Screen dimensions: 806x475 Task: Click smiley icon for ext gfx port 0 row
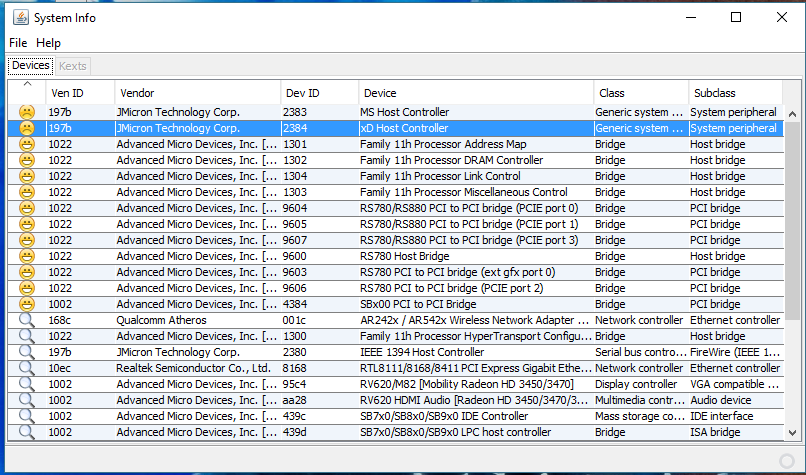[27, 271]
